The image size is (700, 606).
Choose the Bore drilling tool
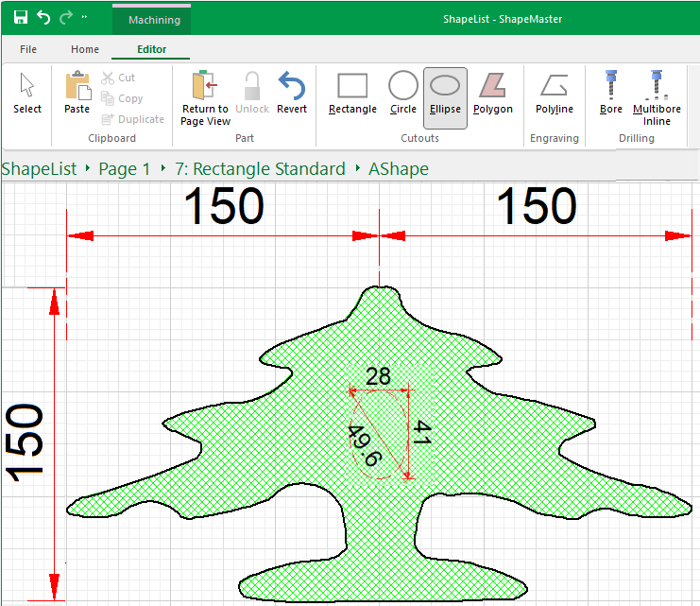pos(611,95)
